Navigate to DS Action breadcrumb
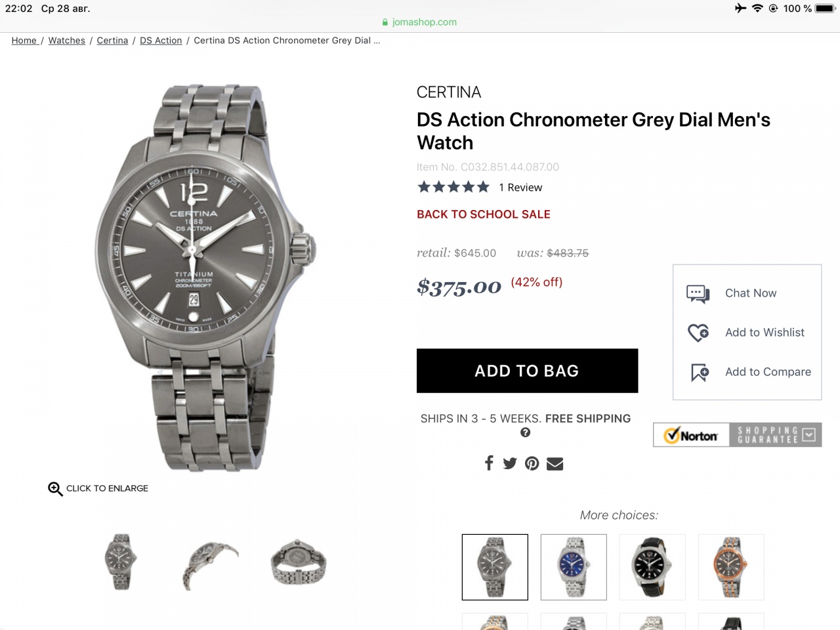Screen dimensions: 840x630 point(161,41)
